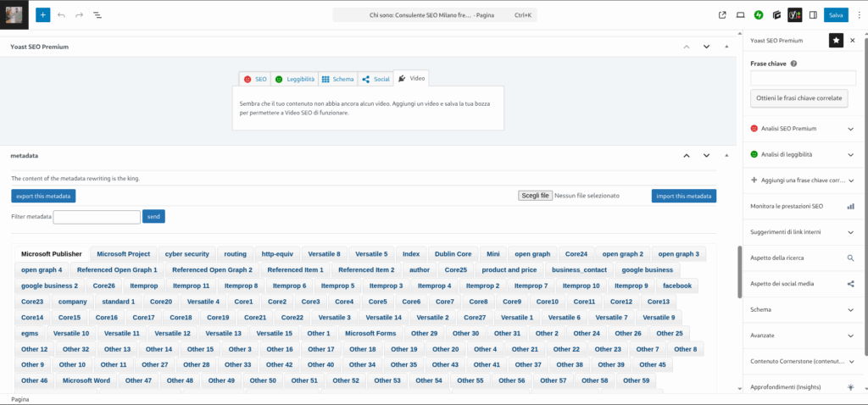Image resolution: width=868 pixels, height=405 pixels.
Task: Collapse the Yoast SEO Premium metabox
Action: coord(726,47)
